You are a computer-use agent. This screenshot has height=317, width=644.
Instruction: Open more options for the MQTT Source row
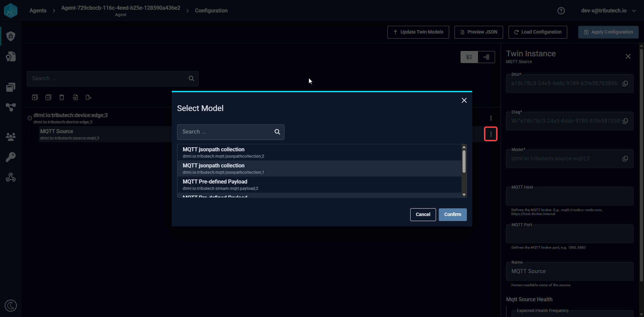(491, 134)
